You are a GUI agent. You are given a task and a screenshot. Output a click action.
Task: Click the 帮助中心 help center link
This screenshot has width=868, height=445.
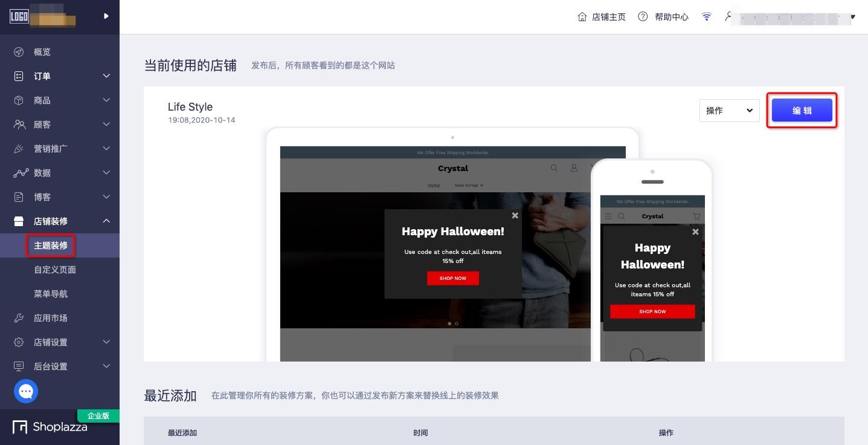(x=671, y=17)
